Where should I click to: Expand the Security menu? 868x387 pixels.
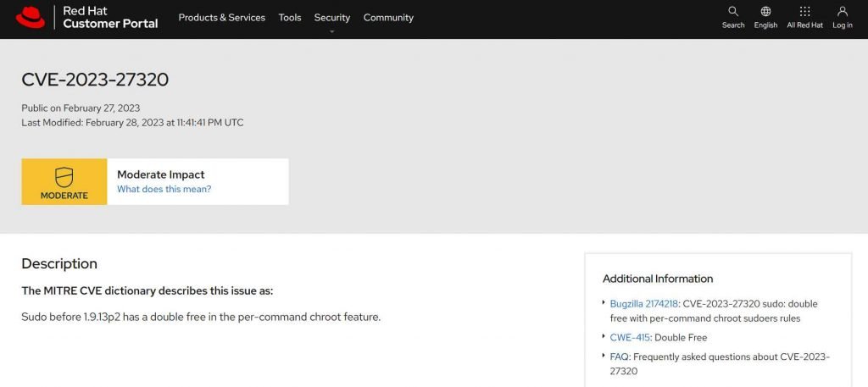pyautogui.click(x=332, y=18)
